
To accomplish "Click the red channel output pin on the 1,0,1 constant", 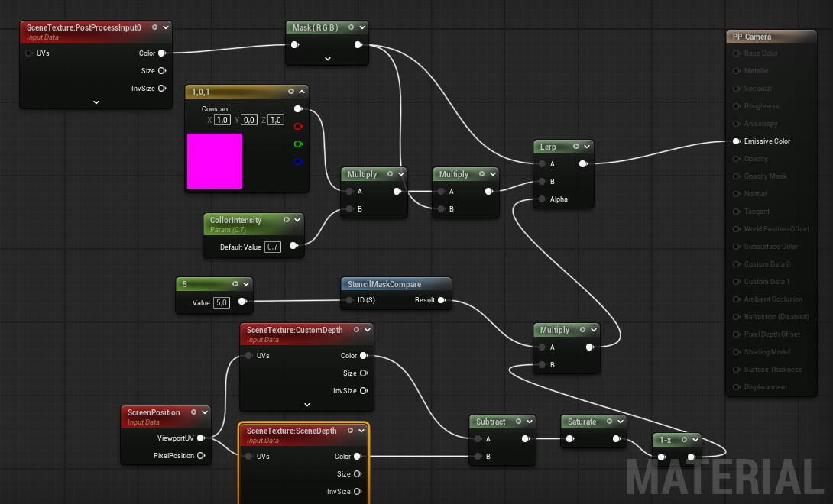I will coord(298,127).
